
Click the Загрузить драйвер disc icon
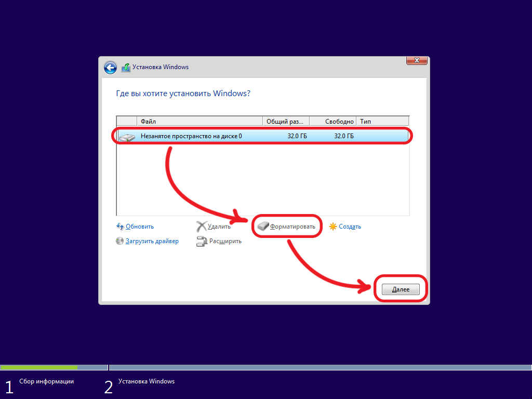click(120, 241)
